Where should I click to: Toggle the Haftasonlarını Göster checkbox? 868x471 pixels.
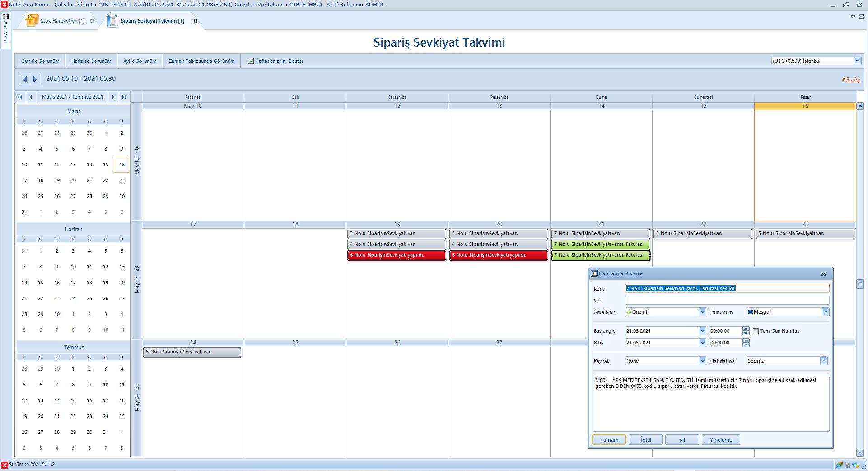251,61
